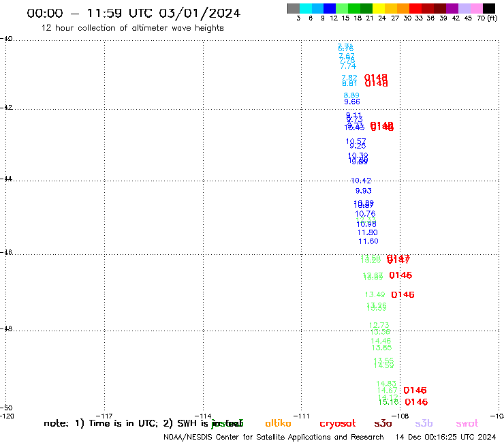The height and width of the screenshot is (443, 504).
Task: Click the 11.60 wave height value
Action: click(368, 241)
